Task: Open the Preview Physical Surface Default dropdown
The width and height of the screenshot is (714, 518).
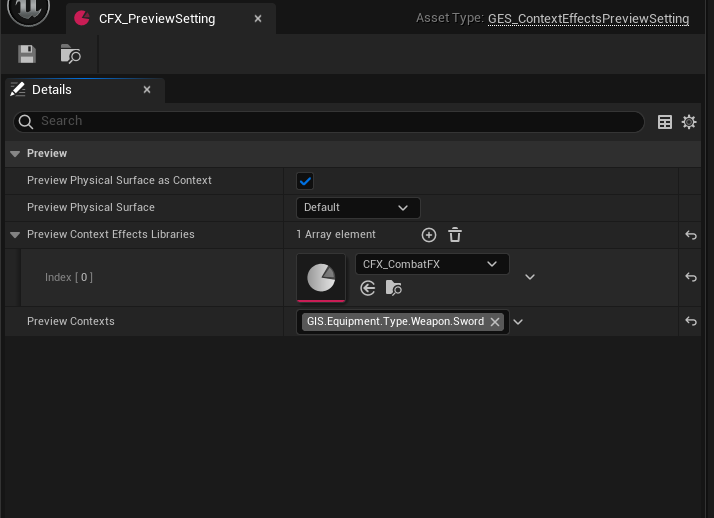Action: tap(358, 208)
